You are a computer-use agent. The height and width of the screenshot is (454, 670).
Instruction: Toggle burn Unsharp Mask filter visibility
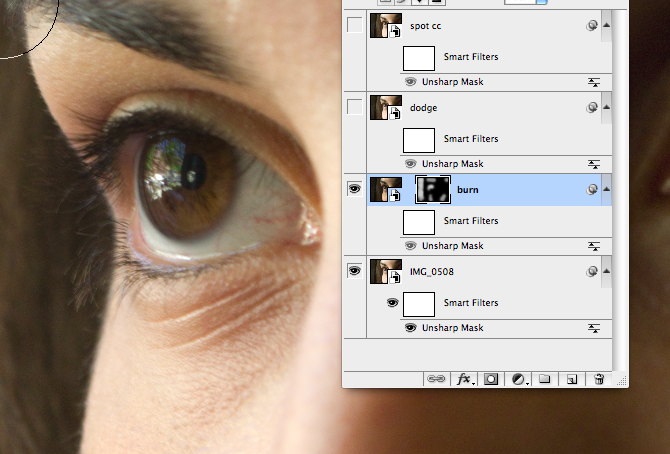click(x=411, y=246)
